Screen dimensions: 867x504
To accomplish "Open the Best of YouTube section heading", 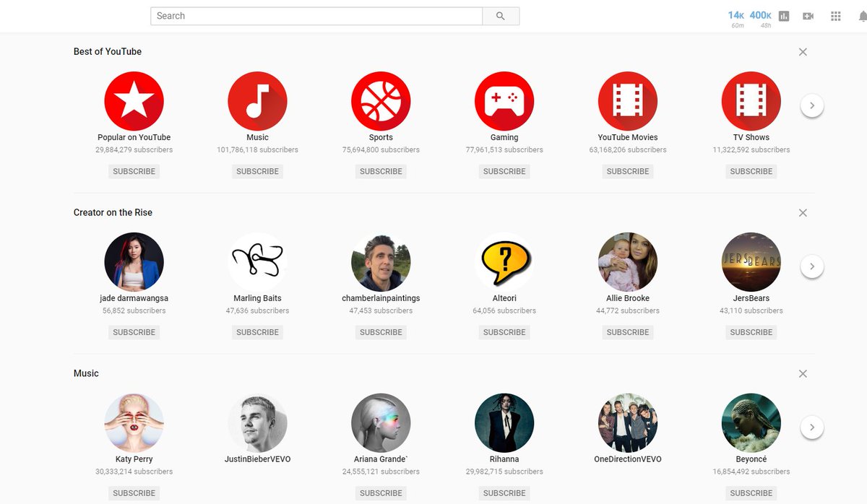I will (108, 52).
